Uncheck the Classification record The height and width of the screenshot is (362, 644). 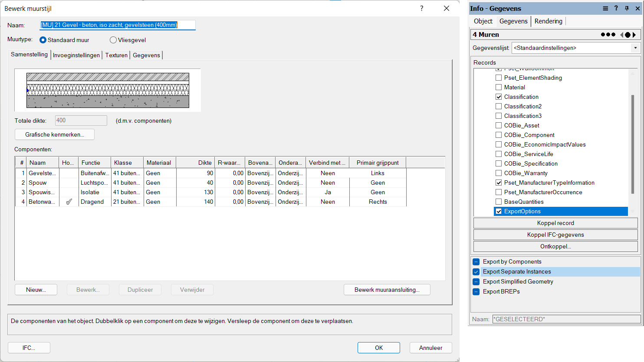(x=499, y=97)
